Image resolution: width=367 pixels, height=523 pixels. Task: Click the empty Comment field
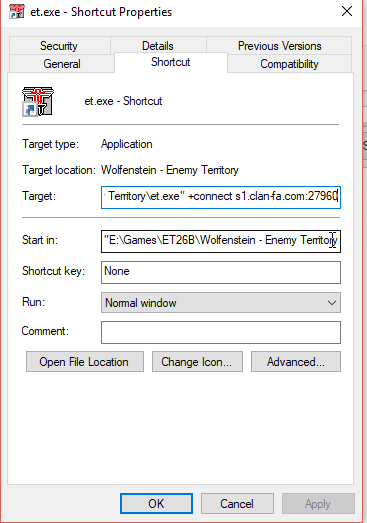(x=221, y=332)
